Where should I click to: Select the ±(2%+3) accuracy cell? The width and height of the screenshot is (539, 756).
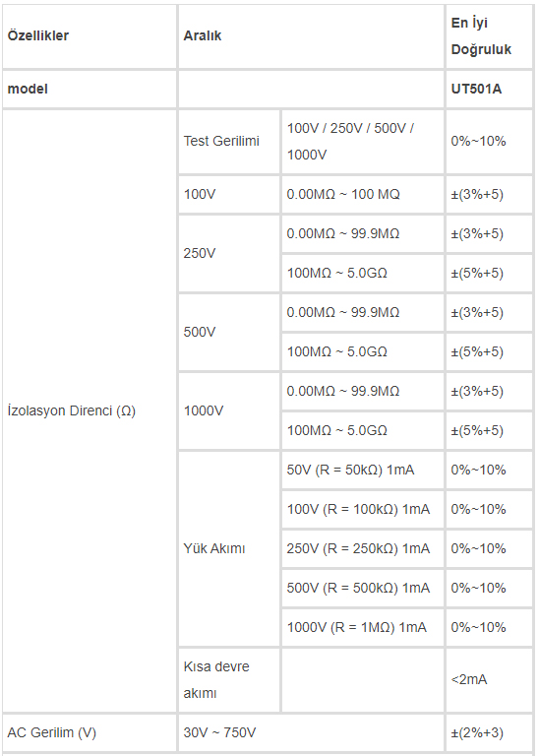[489, 732]
